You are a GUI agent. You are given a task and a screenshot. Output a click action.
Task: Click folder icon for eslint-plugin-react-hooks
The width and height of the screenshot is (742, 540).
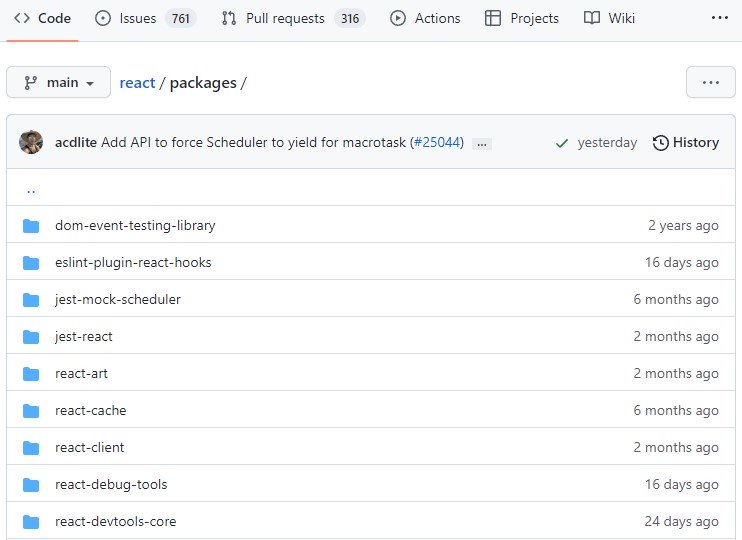coord(31,263)
